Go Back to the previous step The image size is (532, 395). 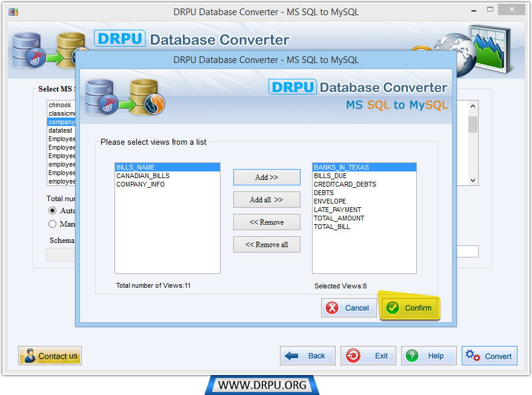coord(308,356)
